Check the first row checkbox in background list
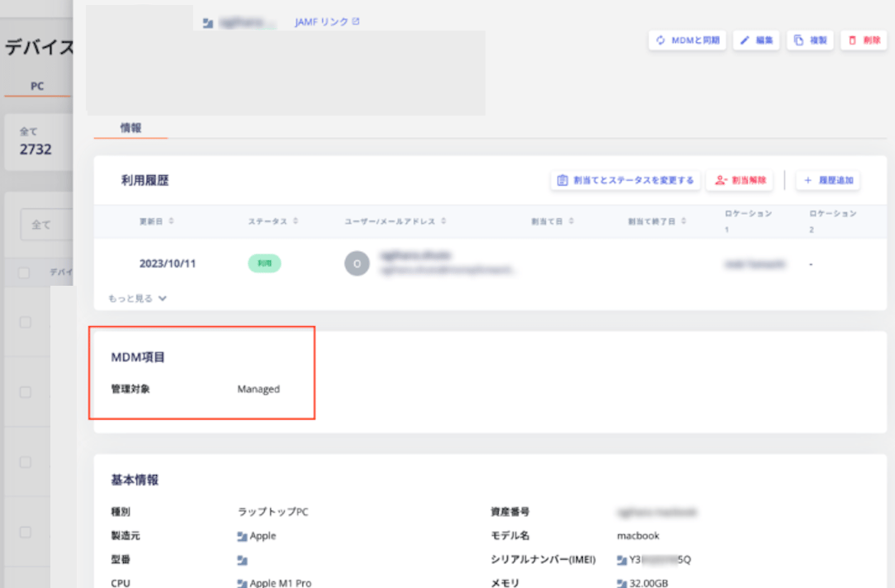This screenshot has height=588, width=895. tap(25, 323)
